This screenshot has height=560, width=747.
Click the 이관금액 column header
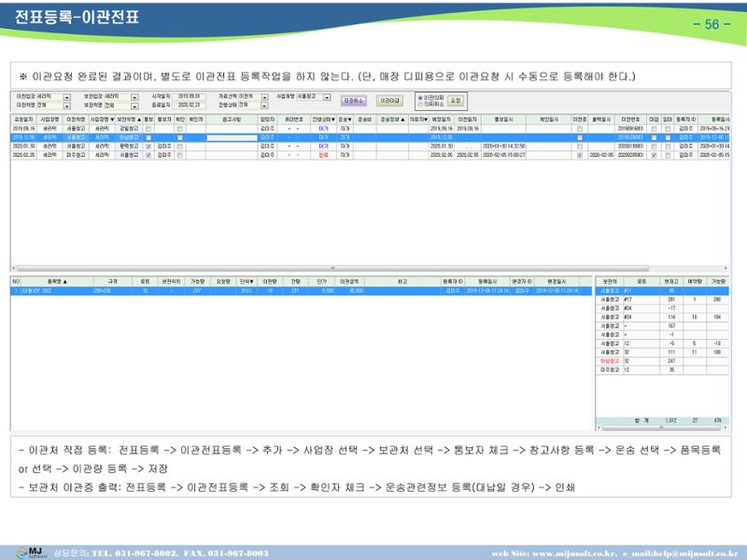349,282
